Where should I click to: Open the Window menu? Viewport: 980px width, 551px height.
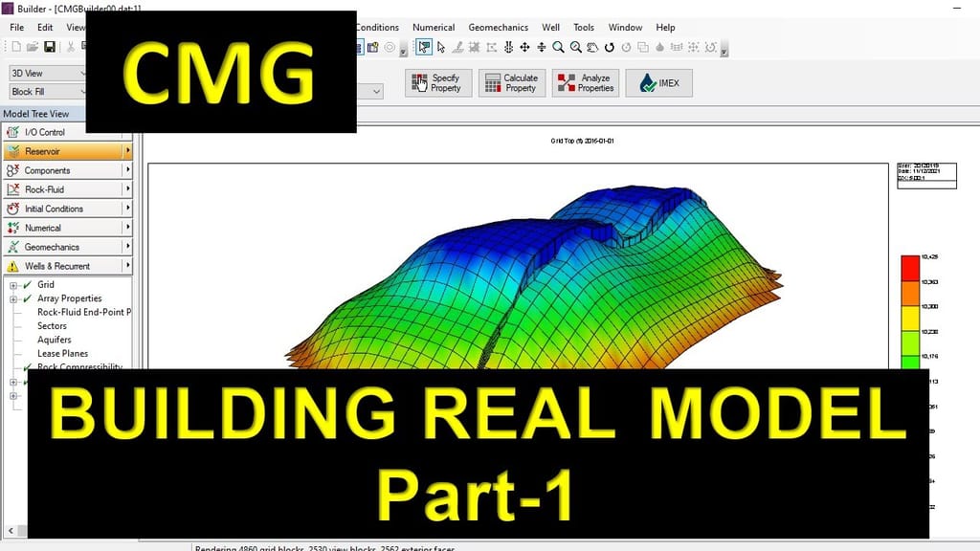tap(625, 28)
